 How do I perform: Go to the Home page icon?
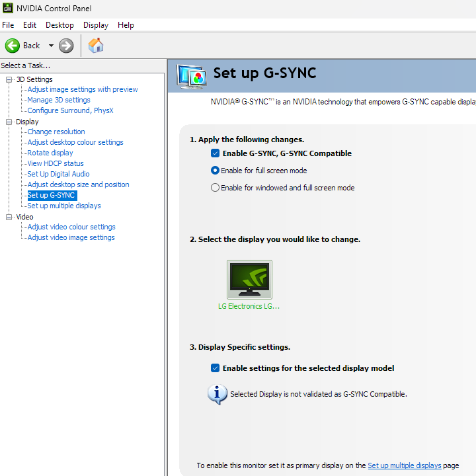[96, 46]
